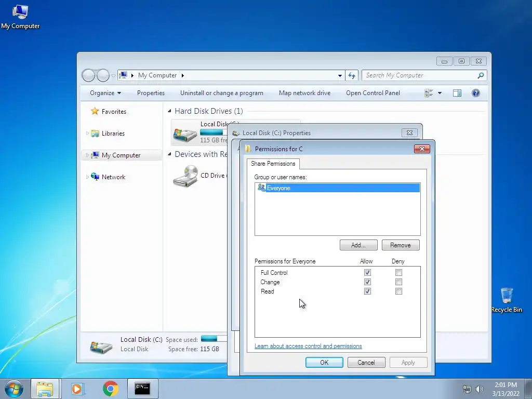Viewport: 532px width, 399px height.
Task: Click Open Control Panel
Action: tap(373, 93)
